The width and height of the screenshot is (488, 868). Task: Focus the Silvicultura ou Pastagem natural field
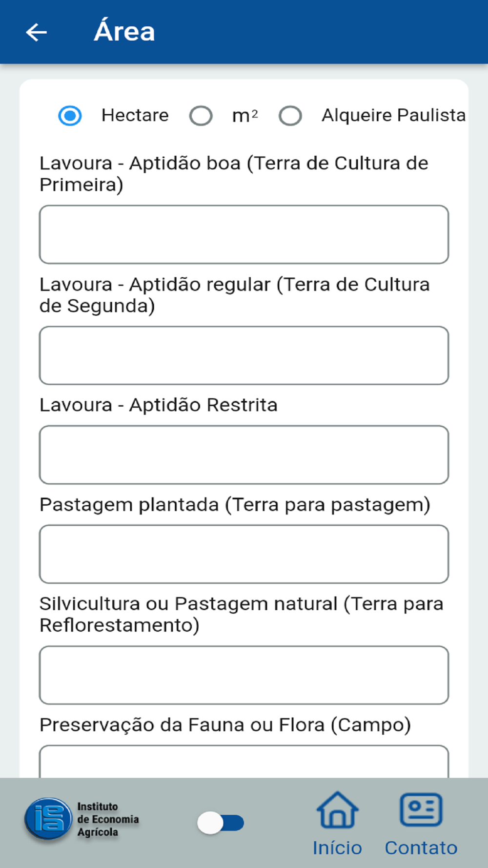(x=244, y=675)
